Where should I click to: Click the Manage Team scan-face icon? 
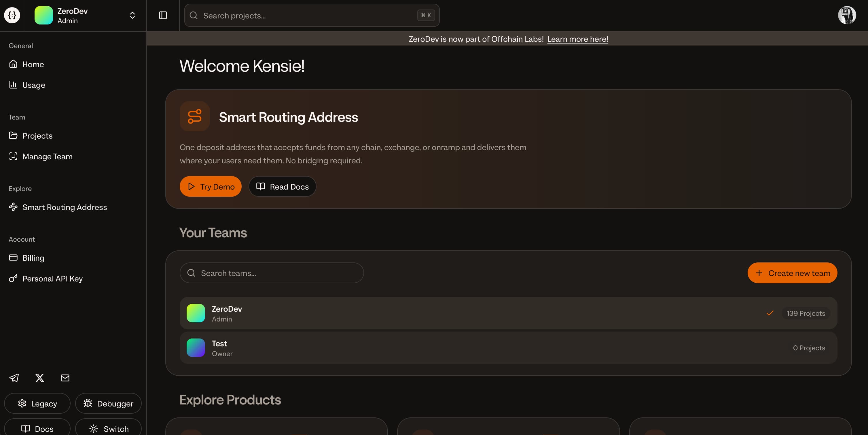pos(13,156)
